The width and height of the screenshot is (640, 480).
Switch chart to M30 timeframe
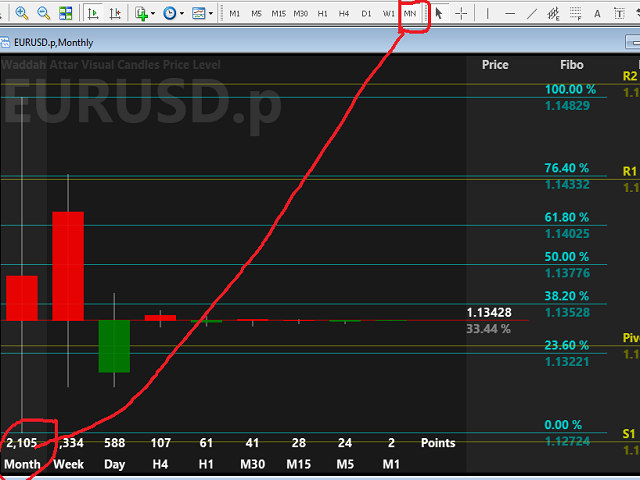pyautogui.click(x=300, y=13)
